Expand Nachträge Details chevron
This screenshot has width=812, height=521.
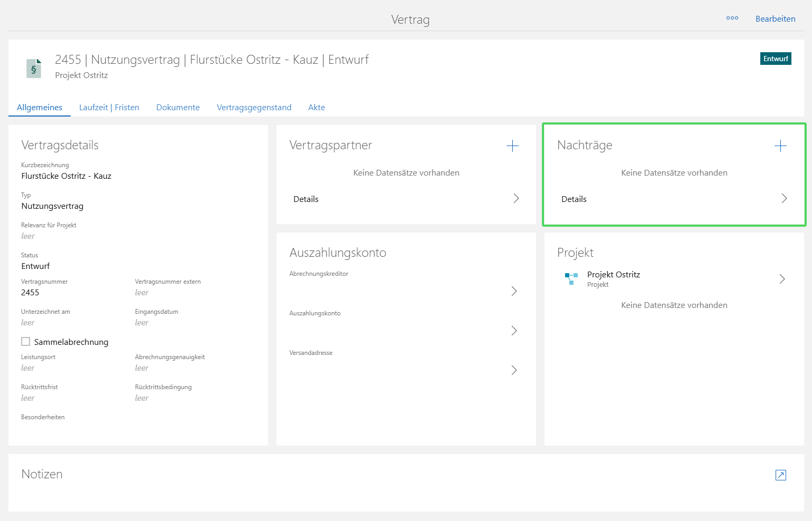tap(784, 198)
